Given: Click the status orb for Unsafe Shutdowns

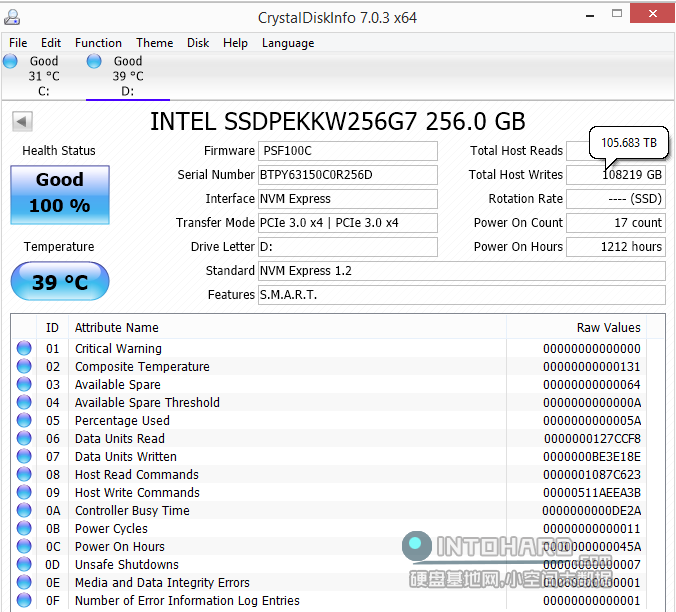Looking at the screenshot, I should click(x=24, y=564).
